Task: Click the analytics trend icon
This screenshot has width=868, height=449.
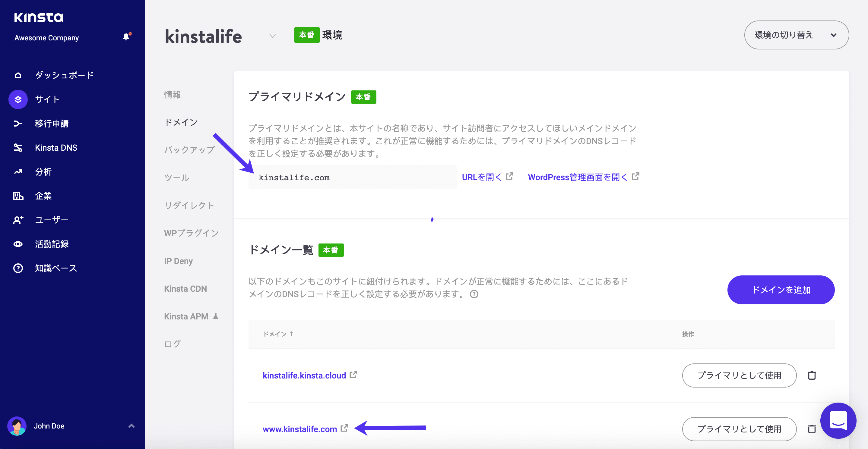Action: [18, 172]
